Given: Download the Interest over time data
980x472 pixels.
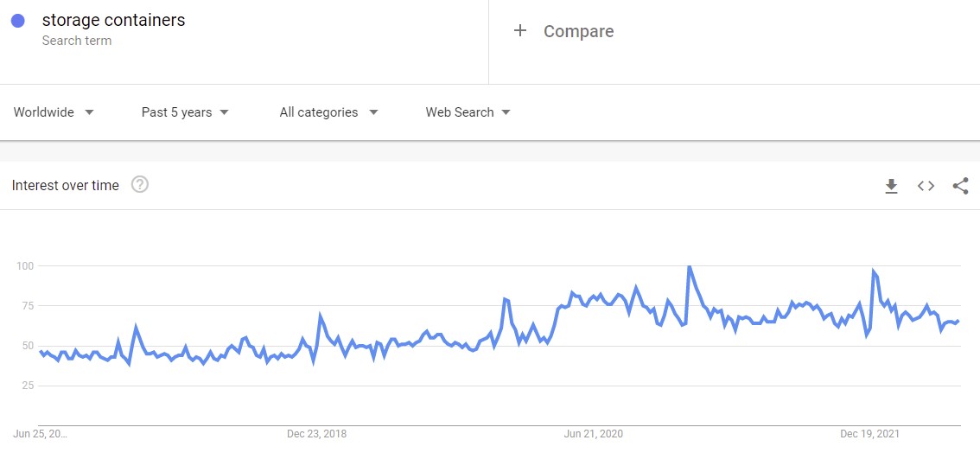Looking at the screenshot, I should pos(891,186).
